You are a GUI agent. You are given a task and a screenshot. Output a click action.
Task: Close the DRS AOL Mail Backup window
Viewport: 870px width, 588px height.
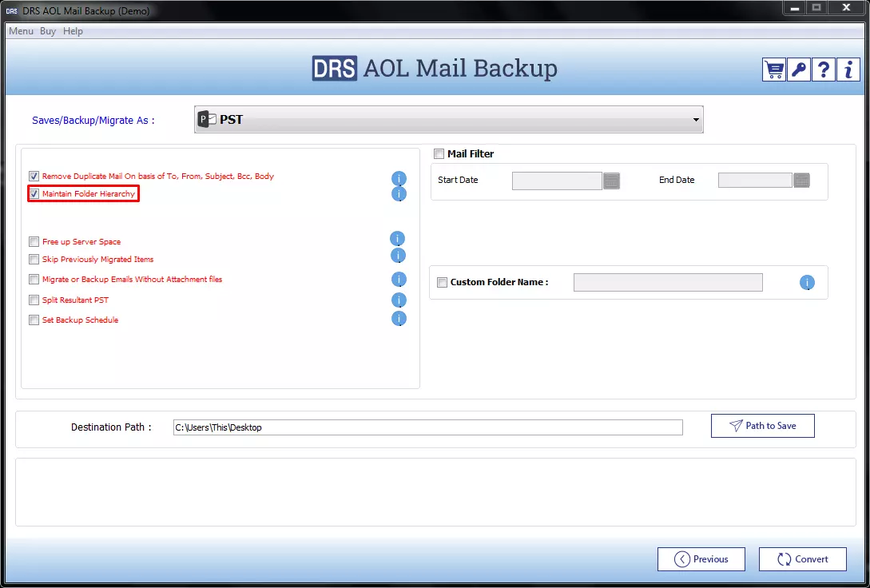[x=847, y=8]
